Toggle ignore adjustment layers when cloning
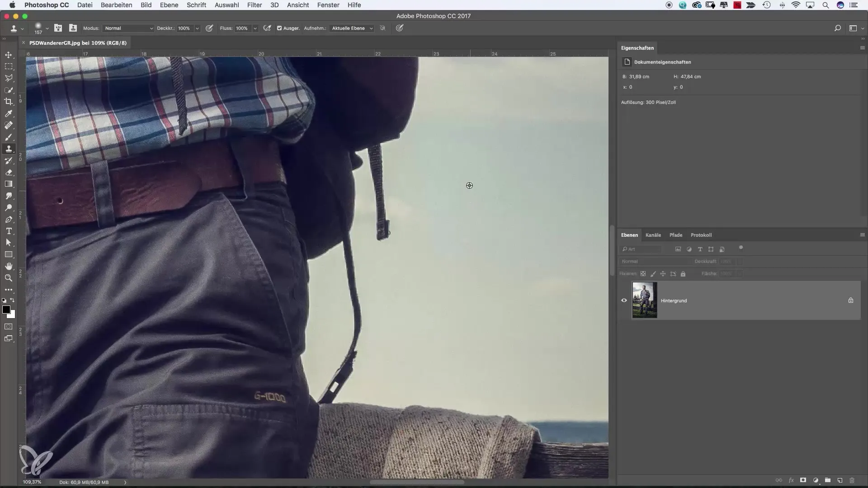The width and height of the screenshot is (868, 488). tap(382, 28)
